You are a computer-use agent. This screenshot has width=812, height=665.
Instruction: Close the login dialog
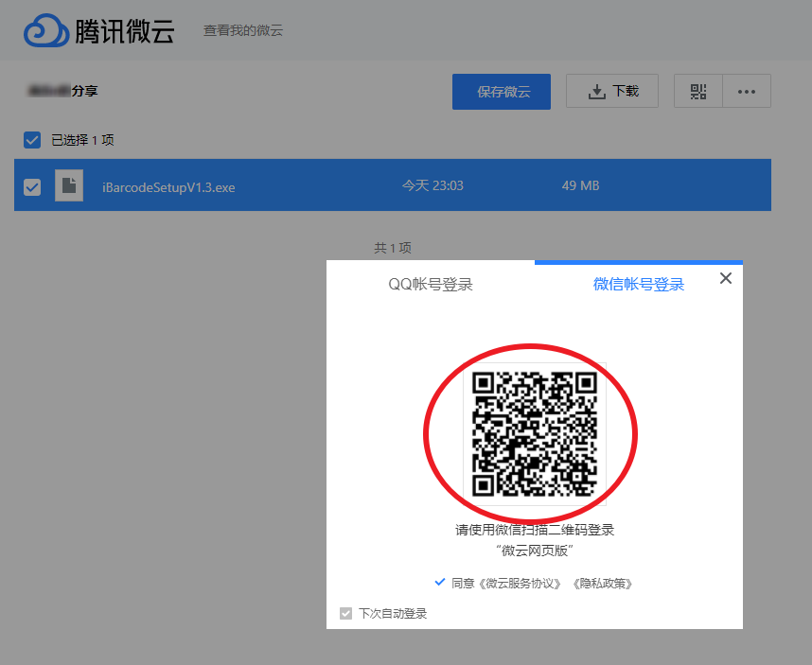pyautogui.click(x=726, y=278)
